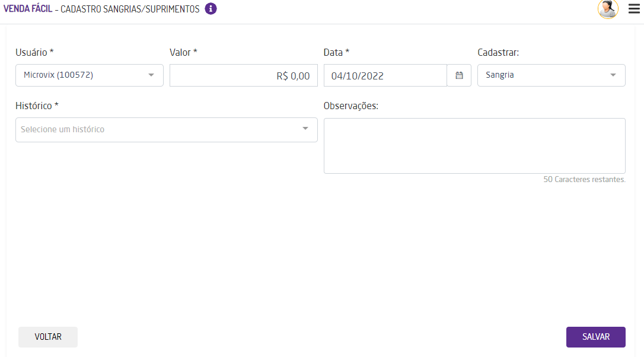
Task: Focus the Observações text area
Action: (474, 146)
